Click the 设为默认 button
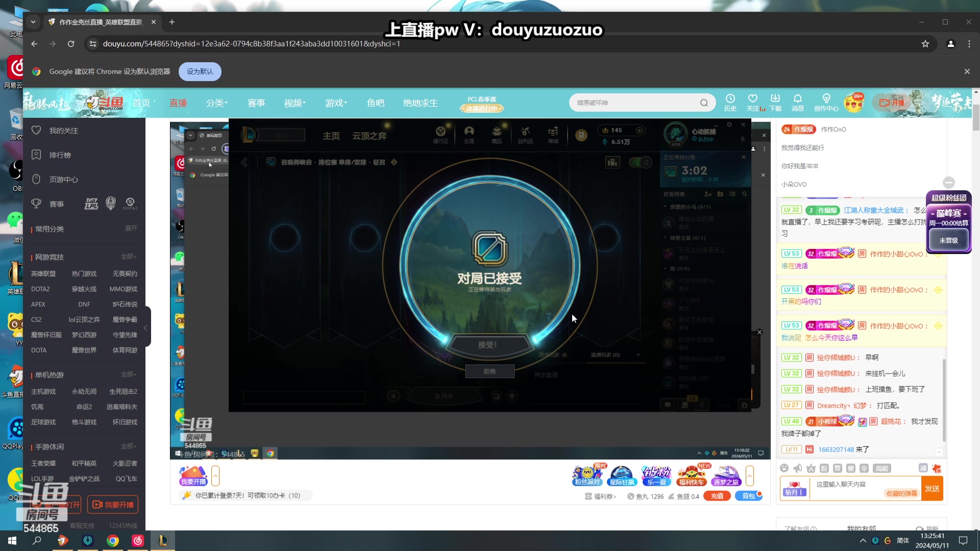 coord(200,71)
